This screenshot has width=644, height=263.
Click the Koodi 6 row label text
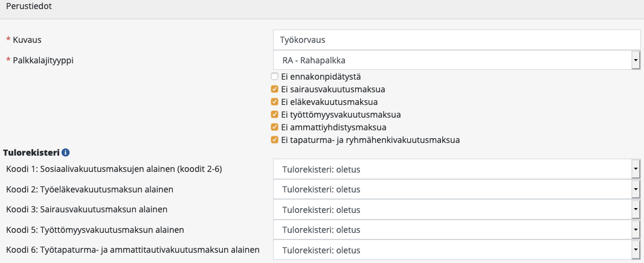coord(132,250)
